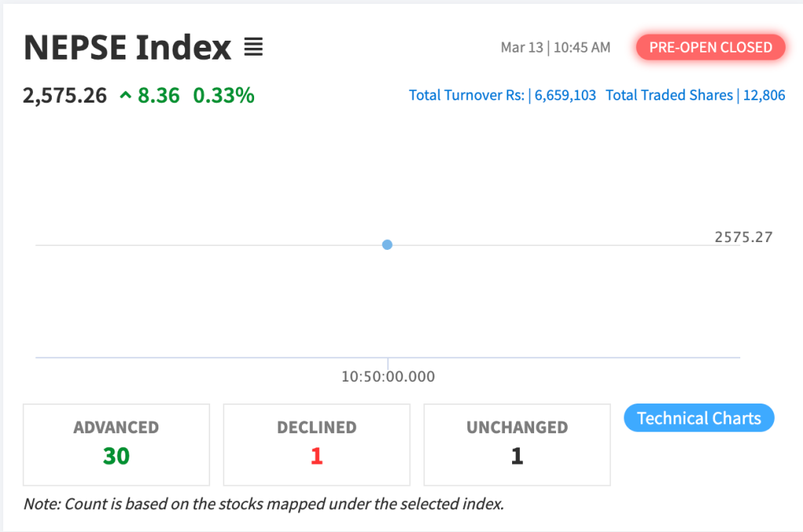Click the PRE-OPEN CLOSED status badge
Viewport: 803px width, 532px height.
710,47
